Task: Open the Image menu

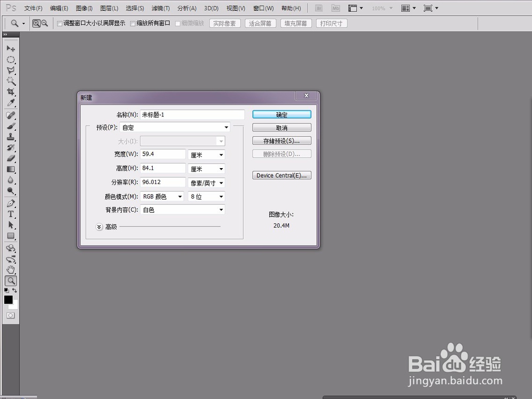Action: (x=84, y=8)
